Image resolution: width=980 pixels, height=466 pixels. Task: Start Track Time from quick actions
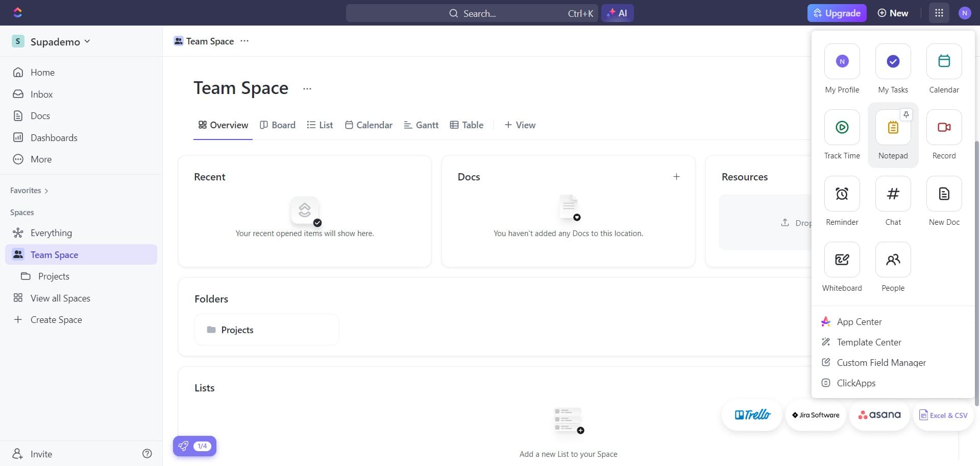click(x=842, y=128)
